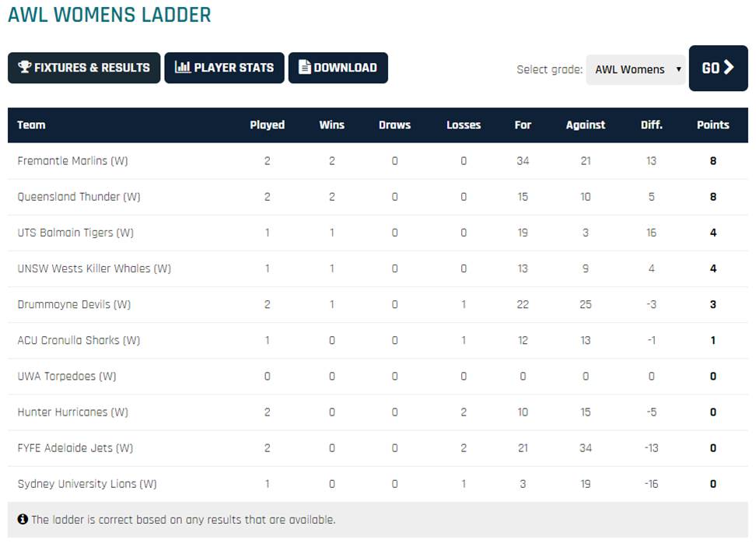
Task: Click the trophy icon on Fixtures & Results
Action: (x=25, y=67)
